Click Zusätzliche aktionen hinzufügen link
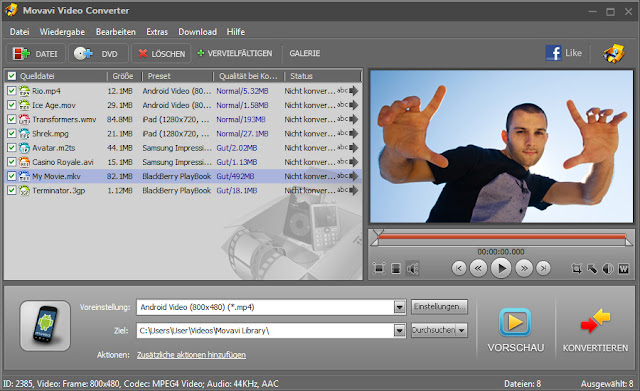Screen dimensions: 640x391 [191, 355]
